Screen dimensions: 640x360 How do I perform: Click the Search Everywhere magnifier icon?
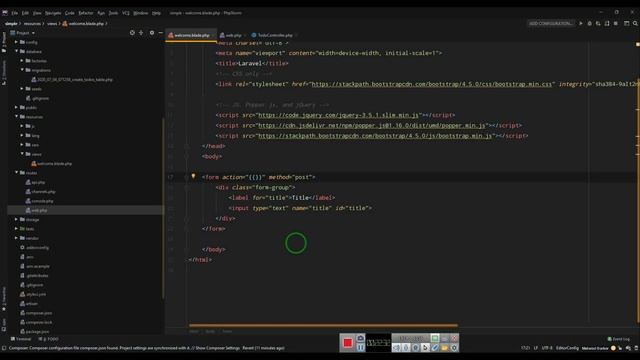[x=635, y=24]
